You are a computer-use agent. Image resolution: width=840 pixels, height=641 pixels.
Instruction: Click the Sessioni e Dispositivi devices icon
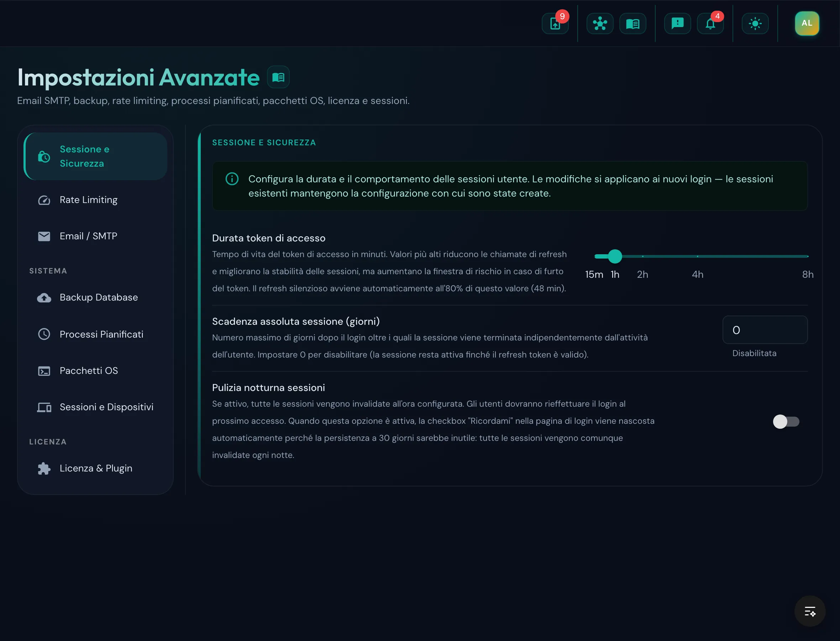coord(44,407)
